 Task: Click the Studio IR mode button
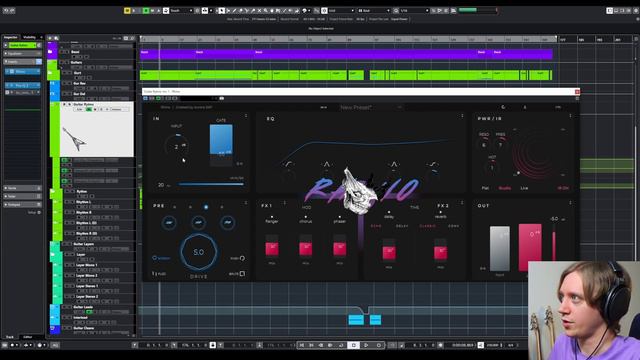504,188
